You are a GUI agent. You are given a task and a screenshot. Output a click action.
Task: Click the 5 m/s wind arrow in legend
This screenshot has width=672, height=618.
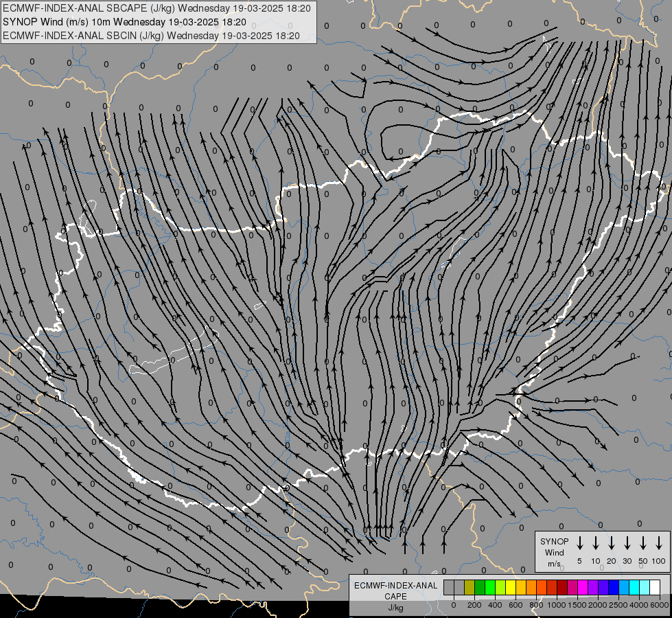coord(579,543)
